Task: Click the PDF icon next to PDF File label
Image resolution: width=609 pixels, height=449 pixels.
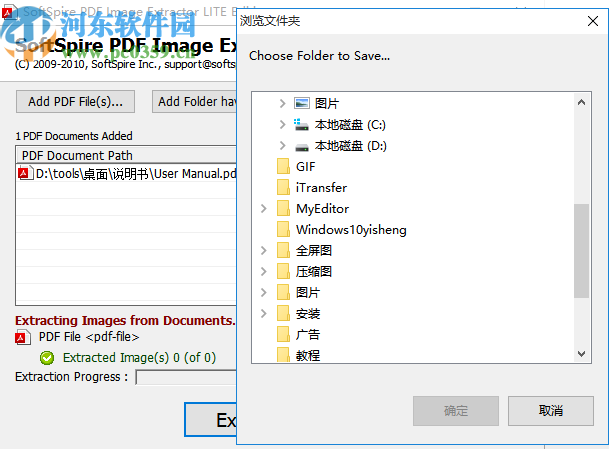Action: (23, 338)
